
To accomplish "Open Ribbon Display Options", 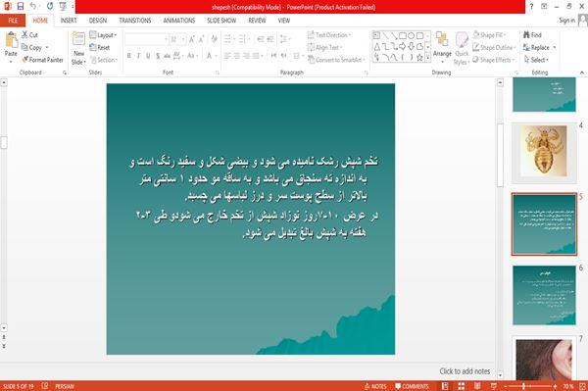I will coord(544,7).
